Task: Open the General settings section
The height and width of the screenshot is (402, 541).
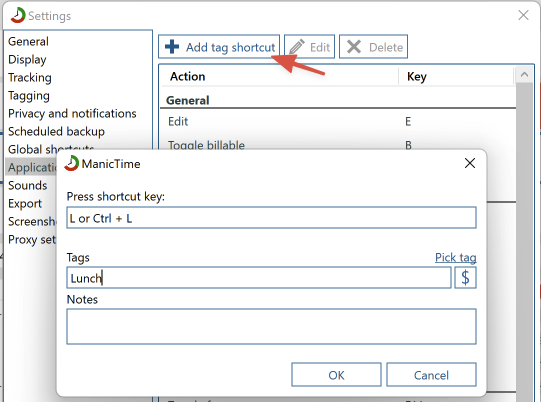Action: tap(28, 41)
